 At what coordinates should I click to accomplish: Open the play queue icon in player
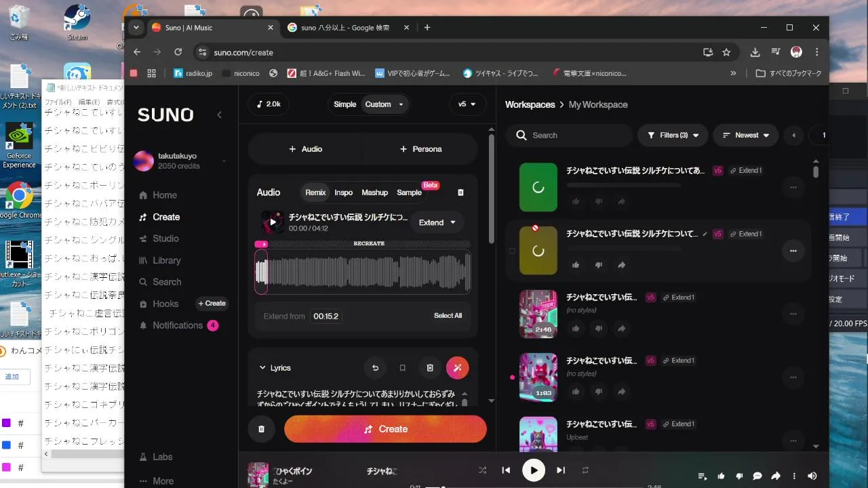703,476
